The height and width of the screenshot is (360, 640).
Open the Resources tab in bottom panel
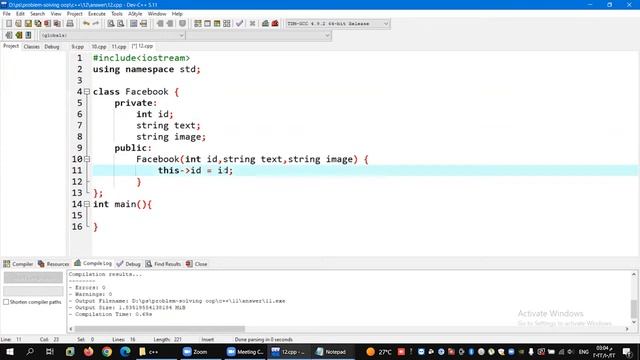(54, 264)
